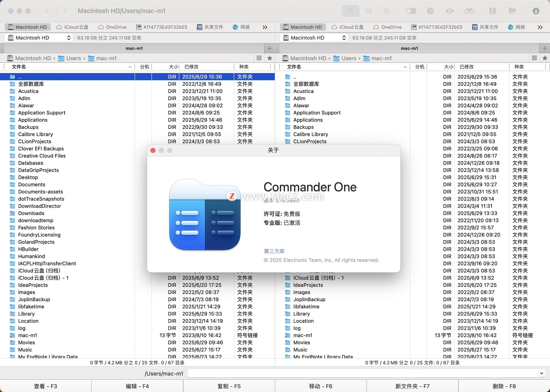Expand more drives in right panel
Viewport: 550px width, 392px height.
[540, 27]
